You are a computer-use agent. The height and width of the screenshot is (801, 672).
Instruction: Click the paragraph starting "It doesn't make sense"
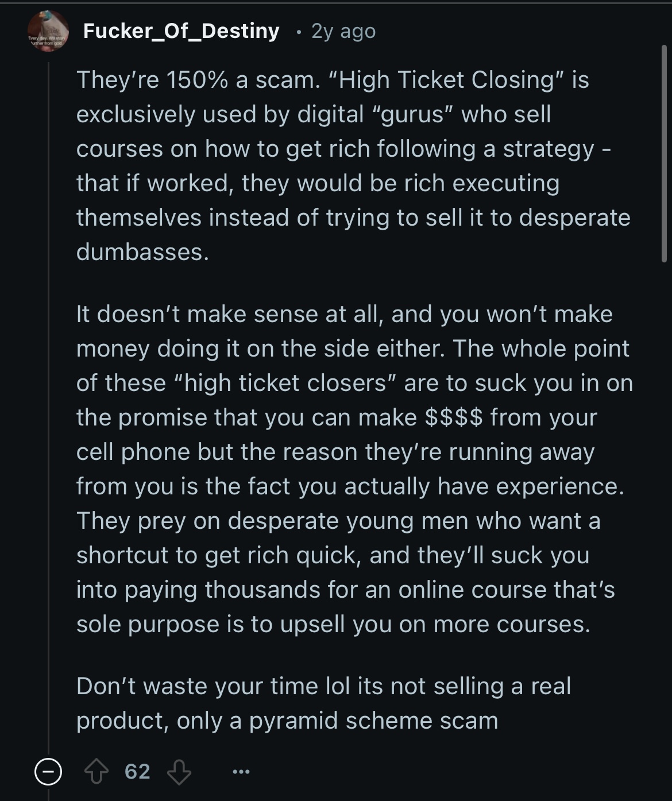[x=354, y=469]
